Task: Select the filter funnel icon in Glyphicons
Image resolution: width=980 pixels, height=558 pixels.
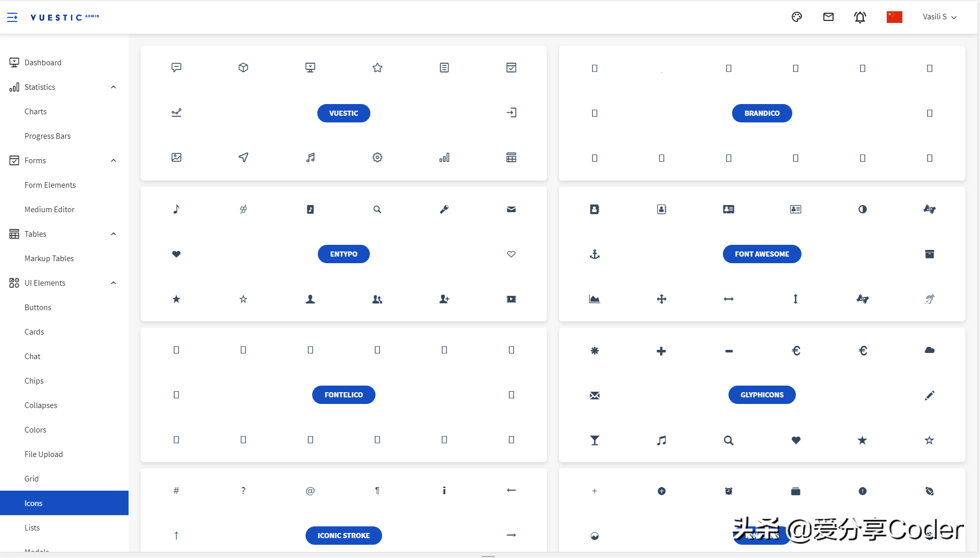Action: point(594,440)
